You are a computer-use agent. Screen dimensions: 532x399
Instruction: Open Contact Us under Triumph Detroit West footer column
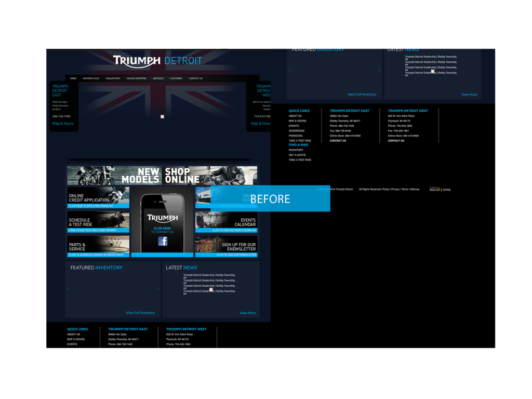tap(396, 140)
